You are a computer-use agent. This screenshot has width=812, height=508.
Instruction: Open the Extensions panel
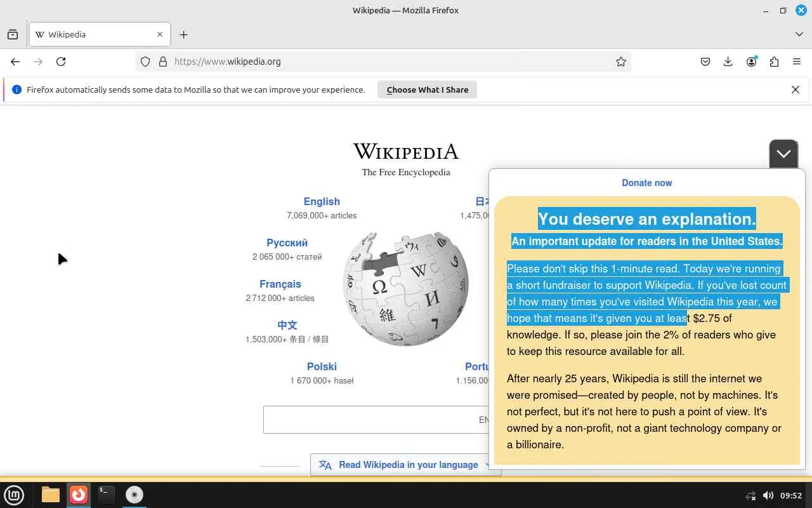pos(774,62)
